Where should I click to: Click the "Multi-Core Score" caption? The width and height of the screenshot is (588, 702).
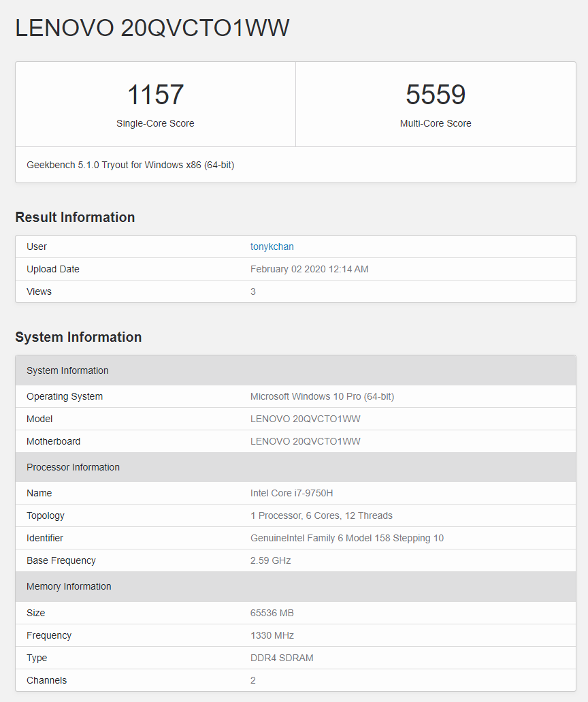[x=436, y=123]
